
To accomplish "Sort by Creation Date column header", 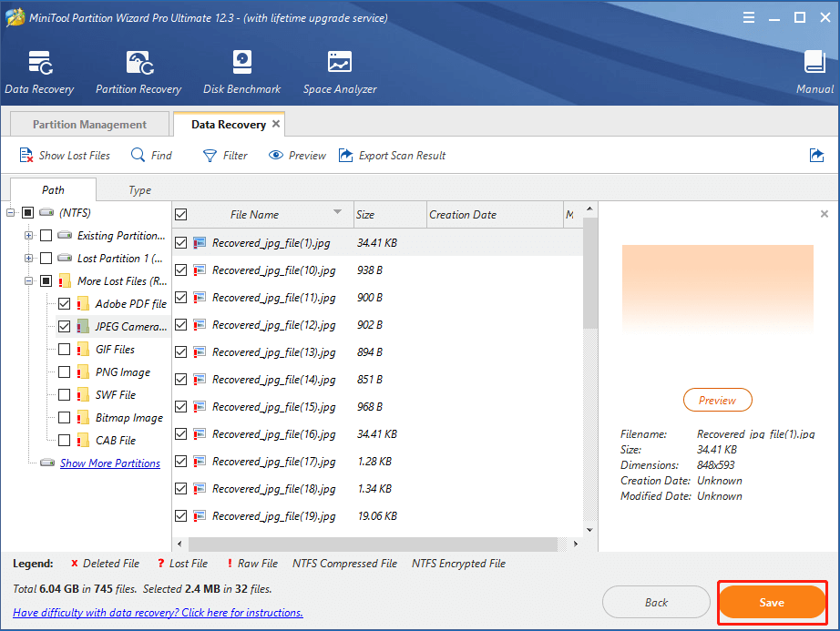I will click(x=495, y=215).
